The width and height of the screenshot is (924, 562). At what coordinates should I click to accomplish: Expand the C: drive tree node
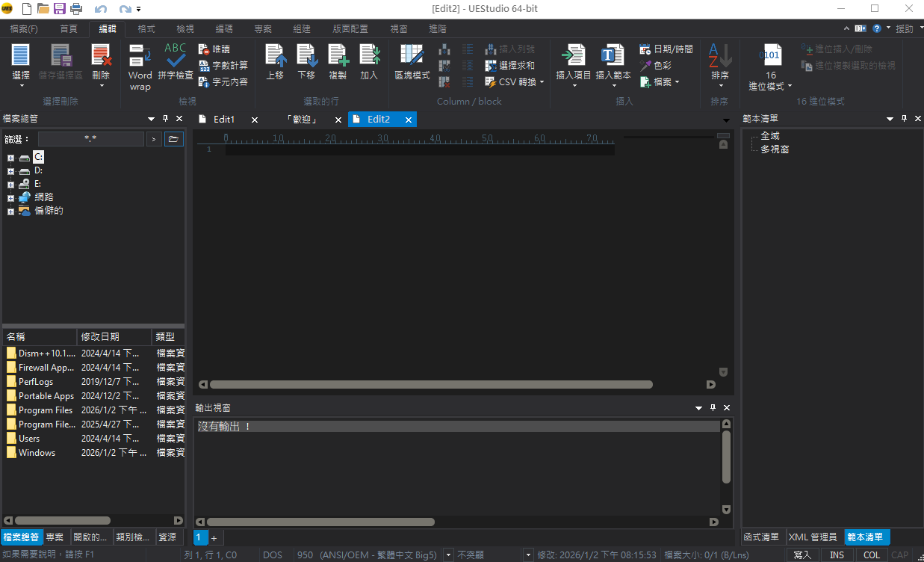click(x=10, y=158)
